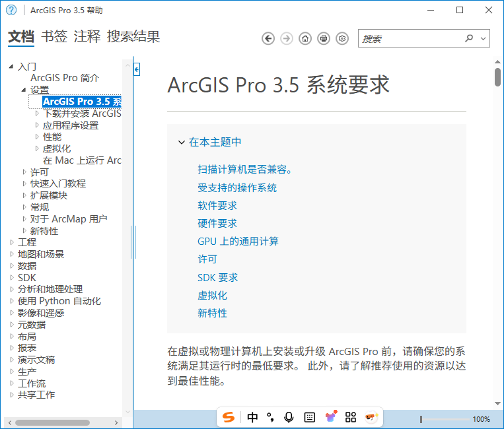Click the Forward navigation arrow icon
This screenshot has width=504, height=429.
(x=287, y=38)
